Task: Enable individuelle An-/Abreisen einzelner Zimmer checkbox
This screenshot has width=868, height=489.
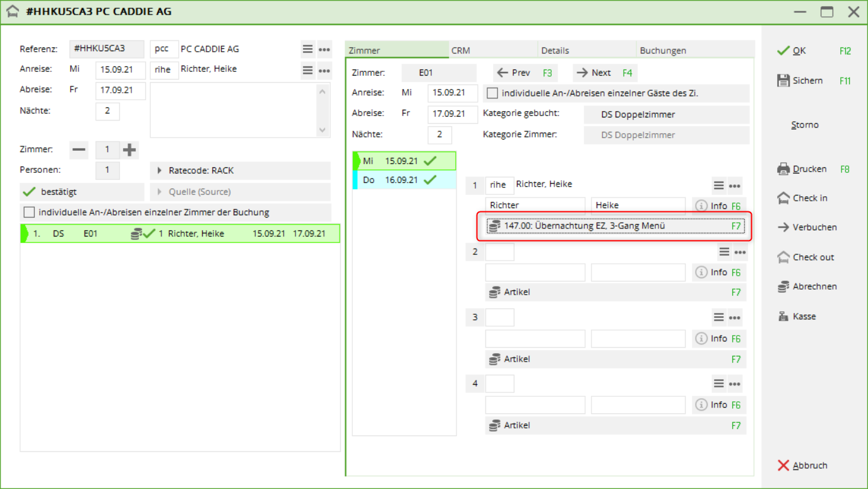Action: (x=29, y=212)
